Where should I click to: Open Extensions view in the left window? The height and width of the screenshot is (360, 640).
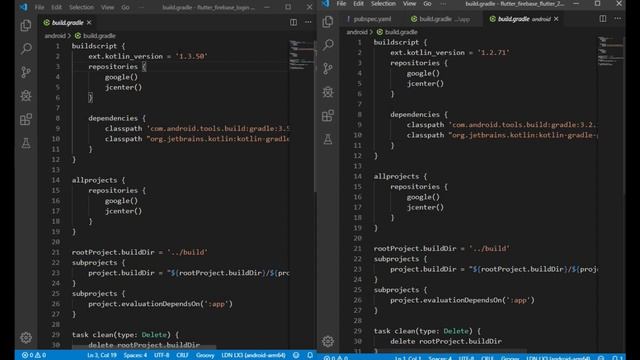tap(26, 119)
